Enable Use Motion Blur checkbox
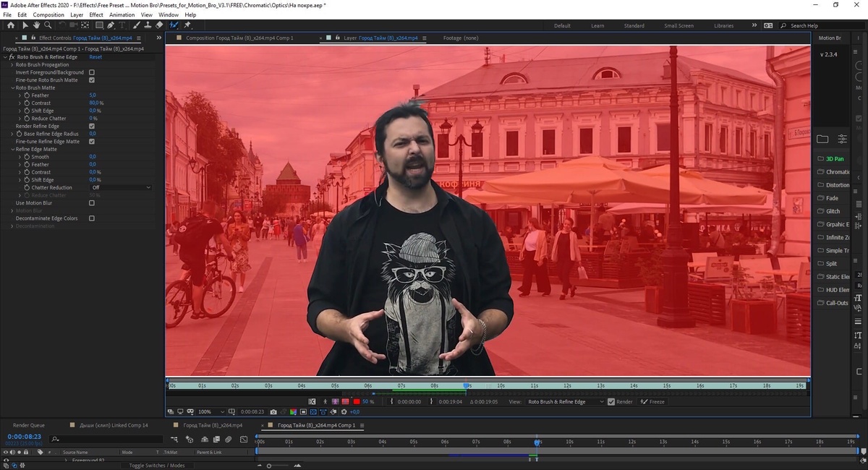This screenshot has width=868, height=470. click(x=92, y=203)
